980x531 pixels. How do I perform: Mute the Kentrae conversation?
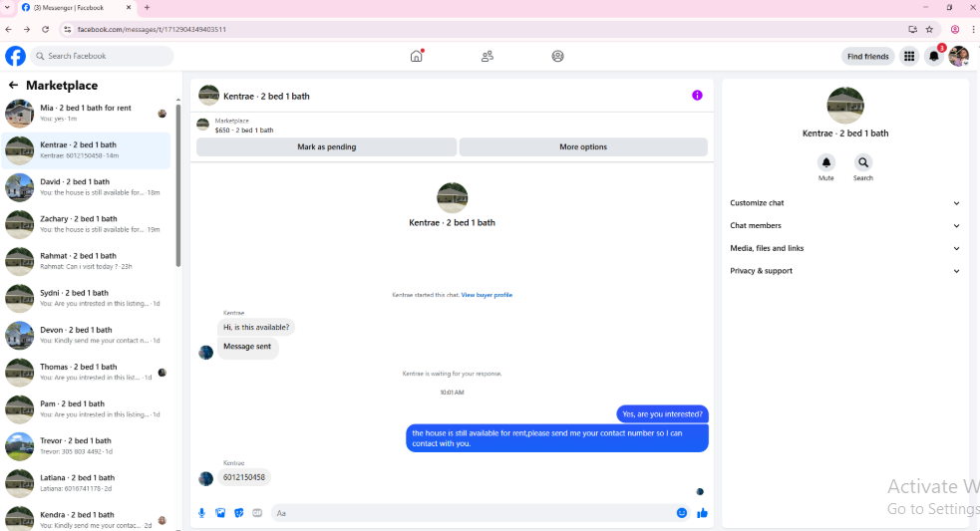coord(825,162)
